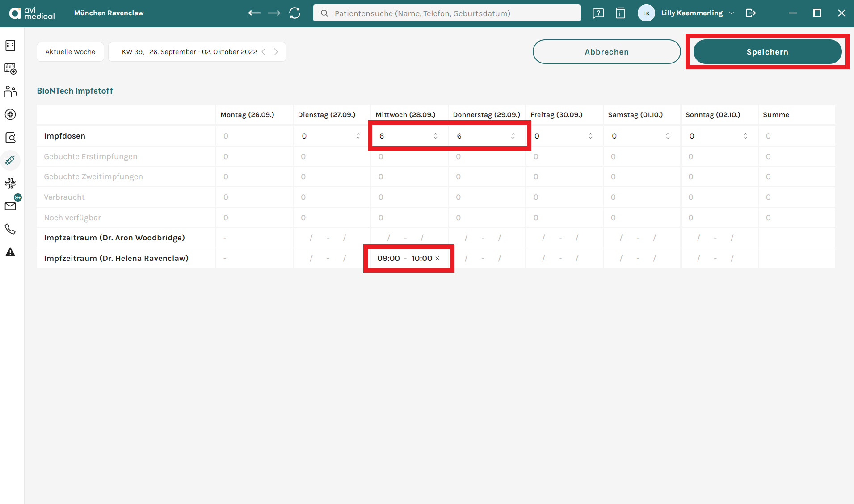Open the phone calls sidebar icon

(x=10, y=229)
